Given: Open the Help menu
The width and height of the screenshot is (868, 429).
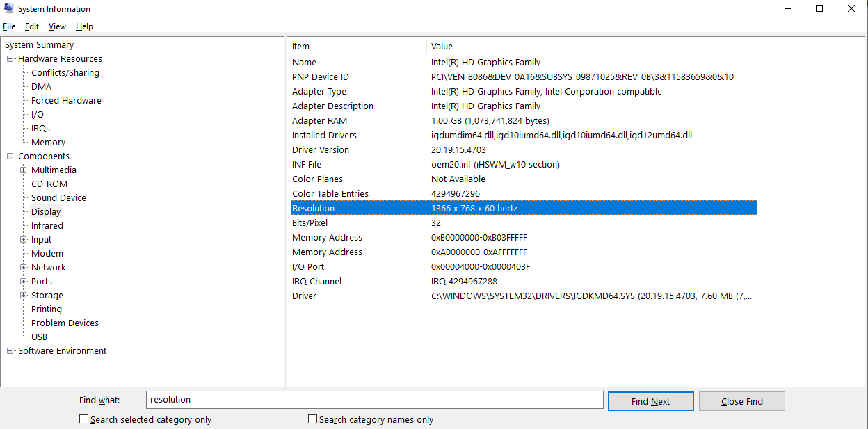Looking at the screenshot, I should (x=84, y=26).
